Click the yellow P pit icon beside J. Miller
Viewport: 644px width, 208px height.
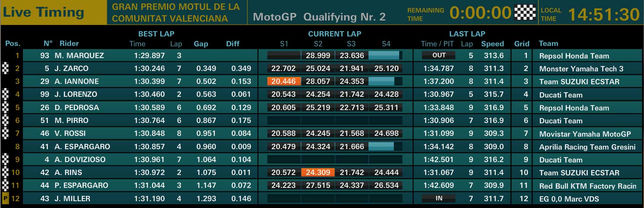pyautogui.click(x=5, y=199)
